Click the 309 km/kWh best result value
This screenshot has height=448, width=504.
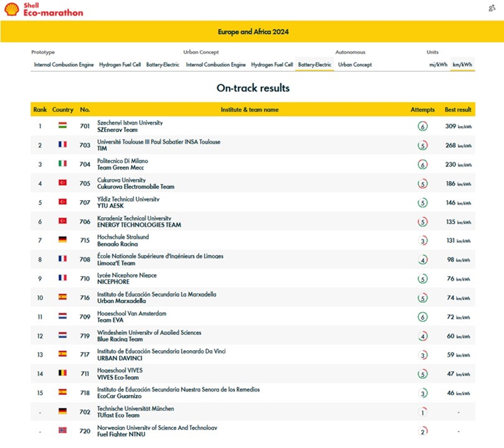pos(458,126)
